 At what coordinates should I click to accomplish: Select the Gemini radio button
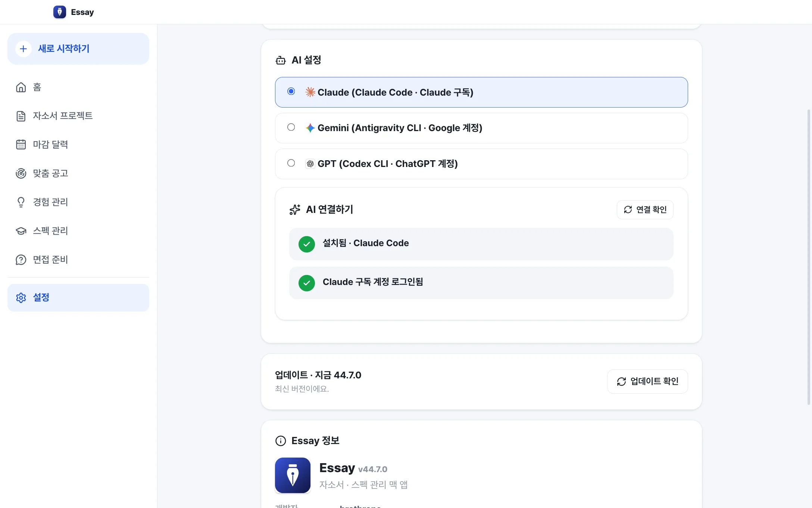tap(291, 127)
